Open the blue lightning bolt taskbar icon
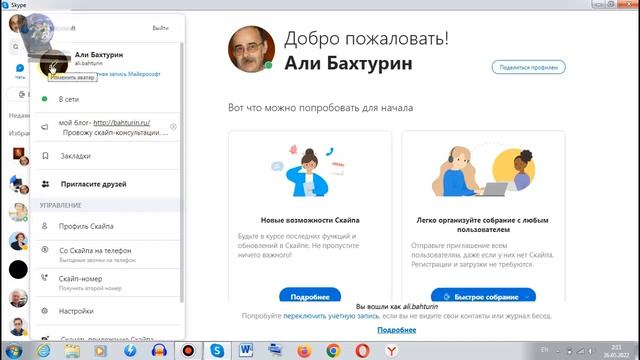Viewport: 640px width, 360px height. pyautogui.click(x=130, y=351)
